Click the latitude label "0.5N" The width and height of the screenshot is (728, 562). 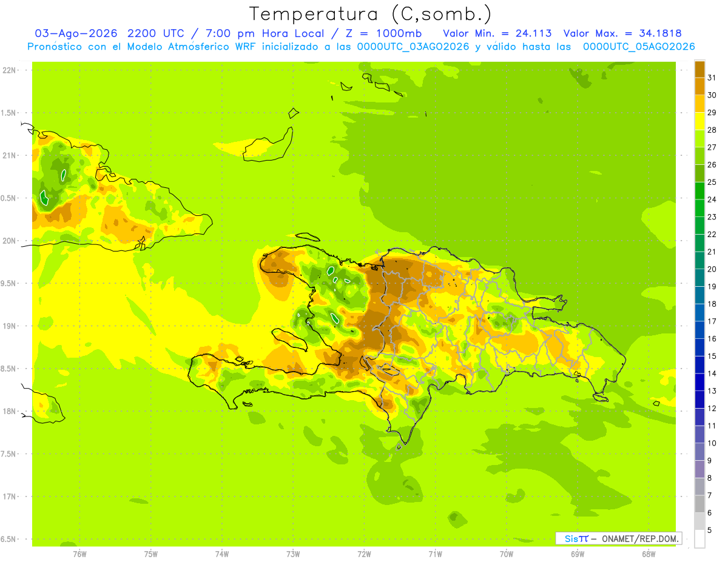pos(8,198)
